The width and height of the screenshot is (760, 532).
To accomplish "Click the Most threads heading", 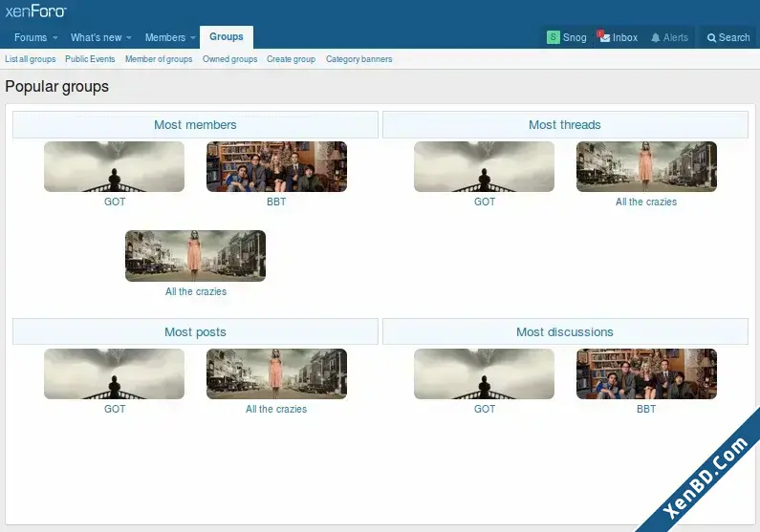I will point(565,125).
